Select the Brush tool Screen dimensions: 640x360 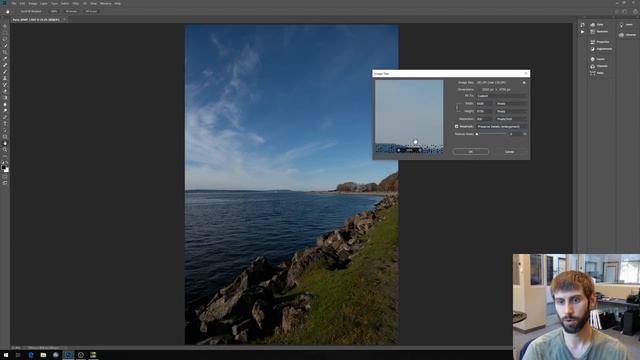5,72
